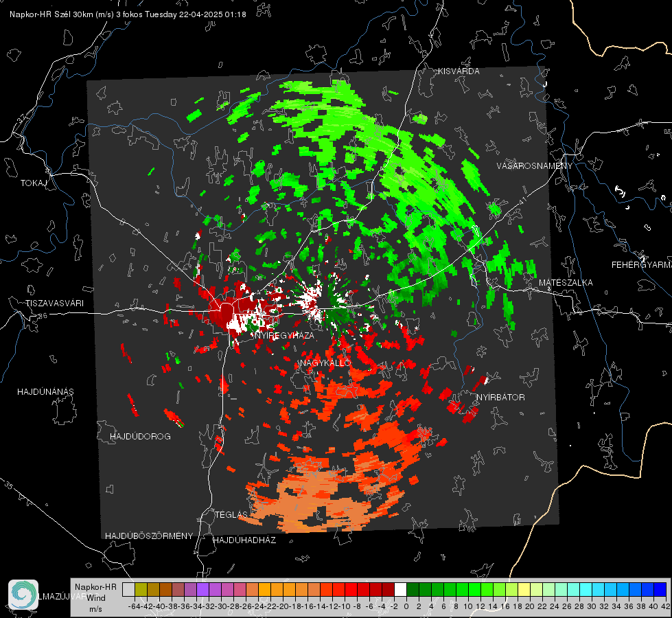Click the 'VÁSÁROSNAMÉNY' city label
This screenshot has width=672, height=618.
pos(535,166)
